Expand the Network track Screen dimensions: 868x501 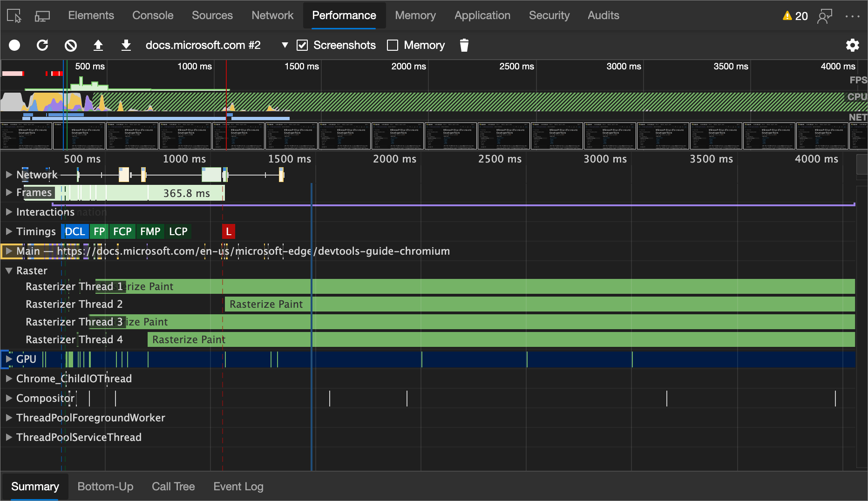tap(8, 175)
